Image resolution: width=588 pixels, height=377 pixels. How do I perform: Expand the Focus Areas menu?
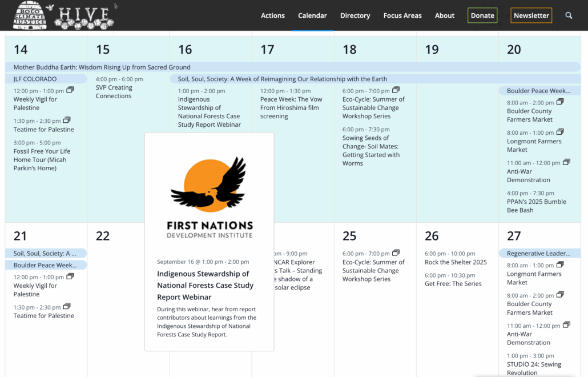point(402,15)
